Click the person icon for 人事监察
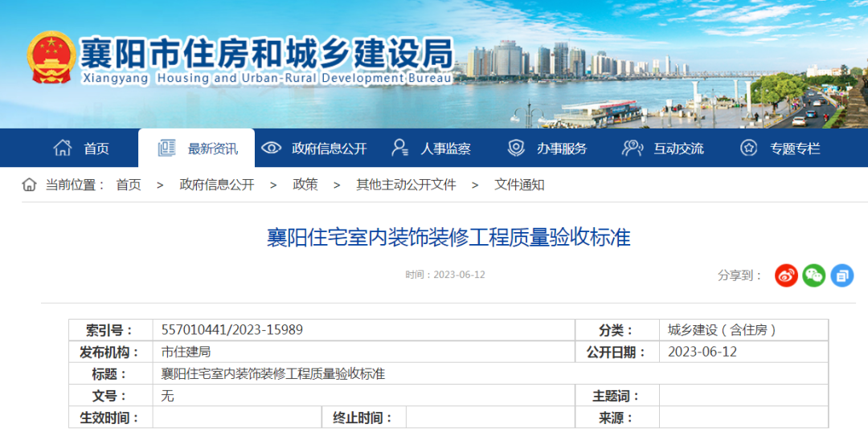Image resolution: width=868 pixels, height=436 pixels. 399,148
